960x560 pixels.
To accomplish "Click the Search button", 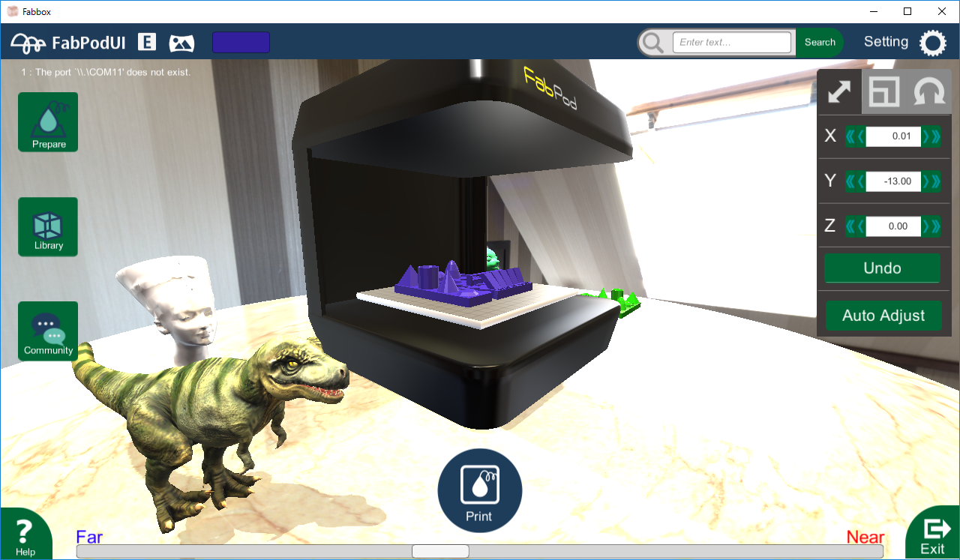I will pyautogui.click(x=819, y=43).
